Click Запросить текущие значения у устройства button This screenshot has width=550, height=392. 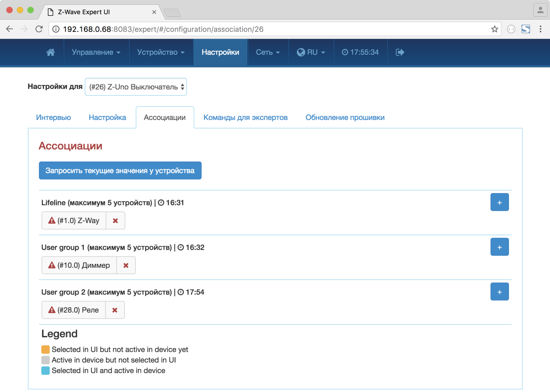[120, 171]
